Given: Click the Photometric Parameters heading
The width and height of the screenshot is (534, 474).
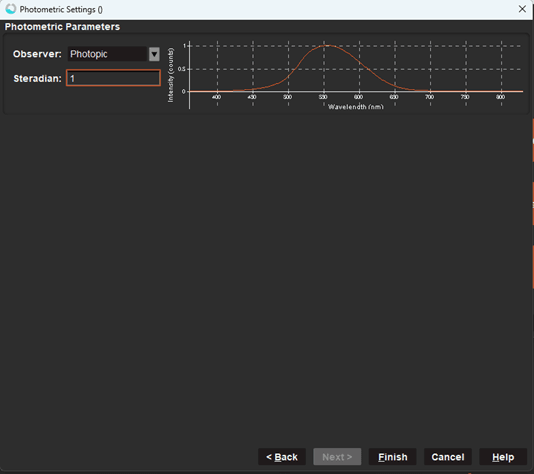Looking at the screenshot, I should [x=62, y=27].
